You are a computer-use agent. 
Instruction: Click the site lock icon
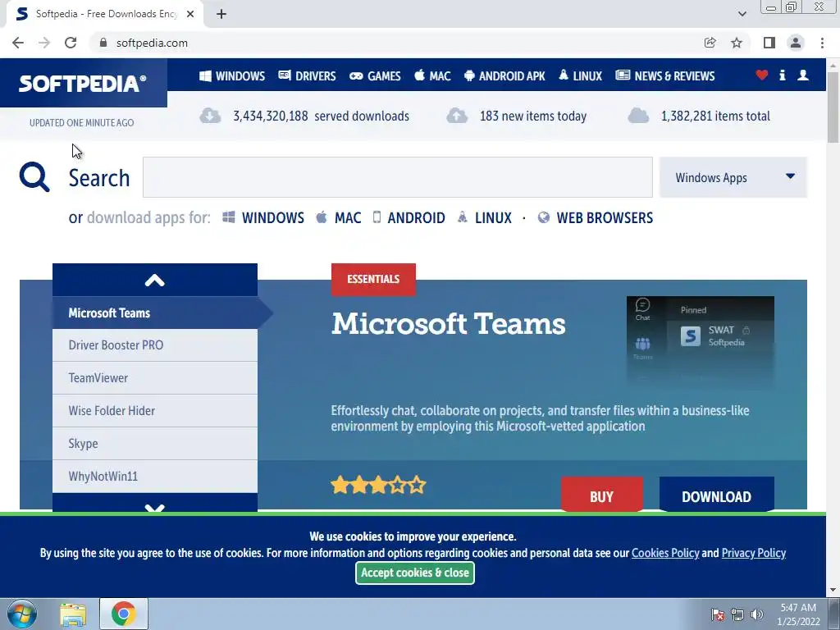tap(103, 43)
